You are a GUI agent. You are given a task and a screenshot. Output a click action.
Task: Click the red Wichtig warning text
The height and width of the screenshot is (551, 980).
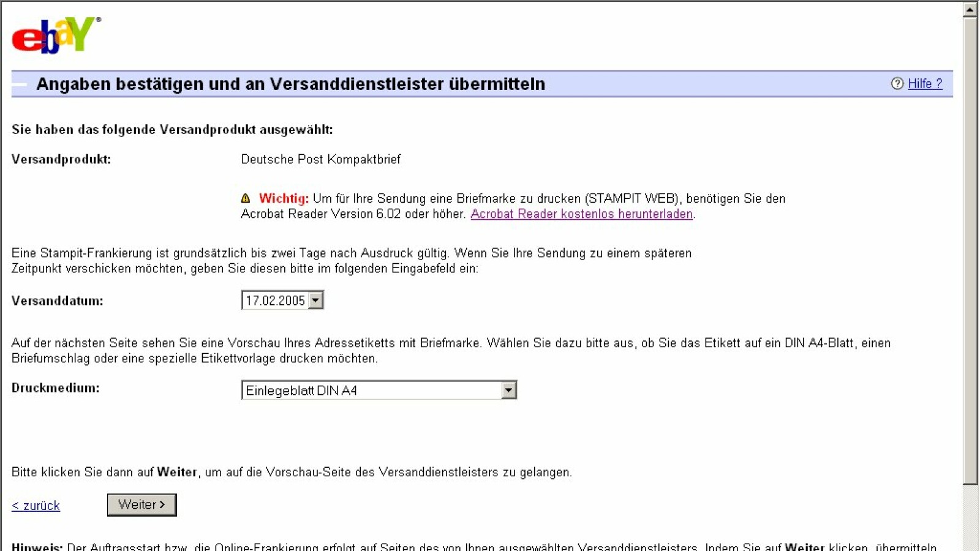284,198
